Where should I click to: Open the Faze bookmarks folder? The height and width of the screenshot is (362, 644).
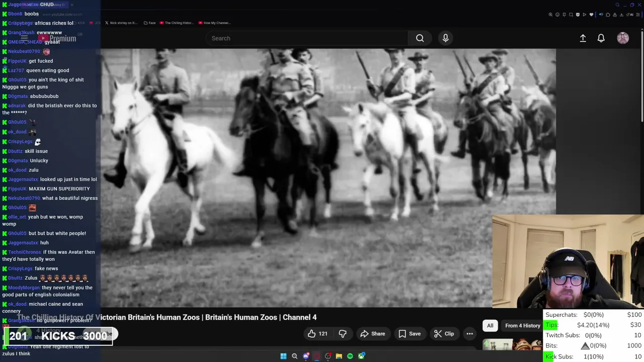click(150, 23)
